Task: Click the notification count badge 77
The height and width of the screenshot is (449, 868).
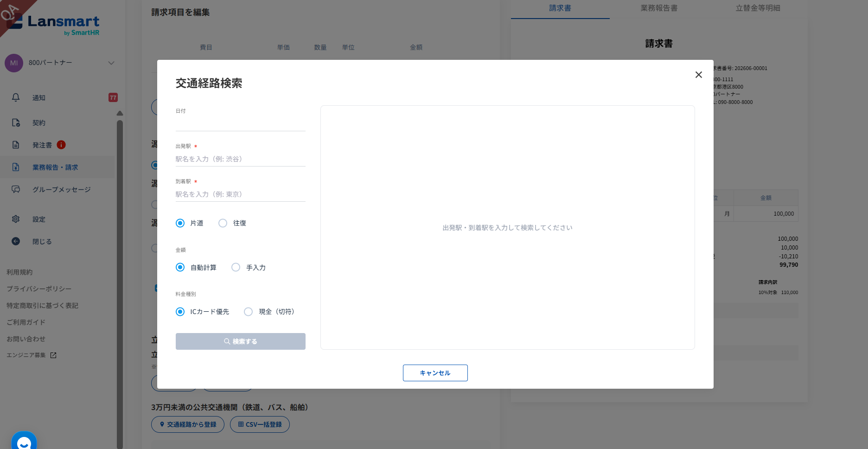Action: coord(113,97)
